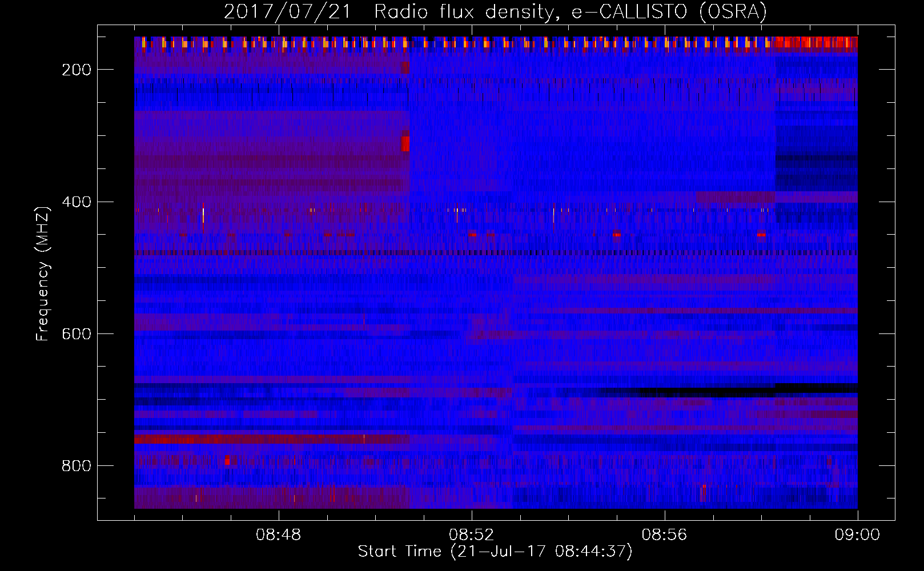
Task: Click the 08:52 time tick label
Action: (x=472, y=535)
